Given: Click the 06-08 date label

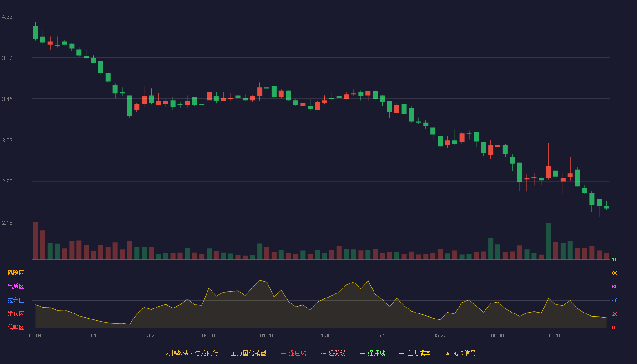Looking at the screenshot, I should click(497, 335).
